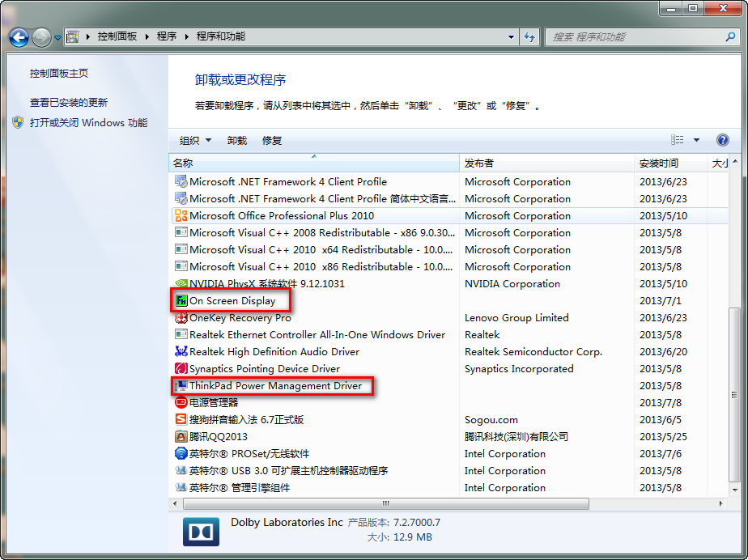Image resolution: width=748 pixels, height=560 pixels.
Task: Click the horizontal scrollbar left arrow
Action: click(175, 503)
